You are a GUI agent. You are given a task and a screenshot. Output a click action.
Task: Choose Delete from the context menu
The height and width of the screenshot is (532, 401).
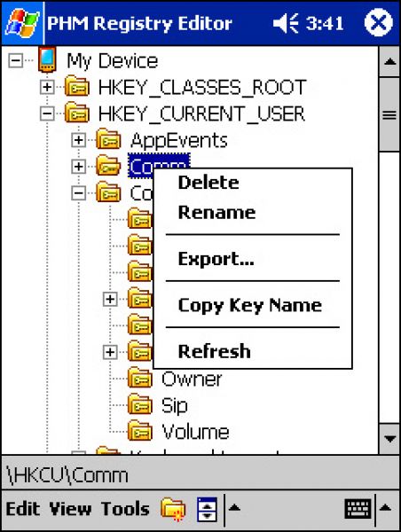click(208, 183)
